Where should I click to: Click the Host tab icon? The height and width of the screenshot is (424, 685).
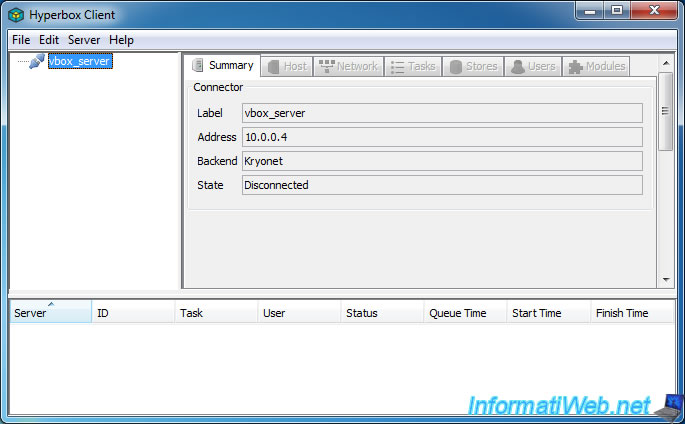(x=273, y=67)
